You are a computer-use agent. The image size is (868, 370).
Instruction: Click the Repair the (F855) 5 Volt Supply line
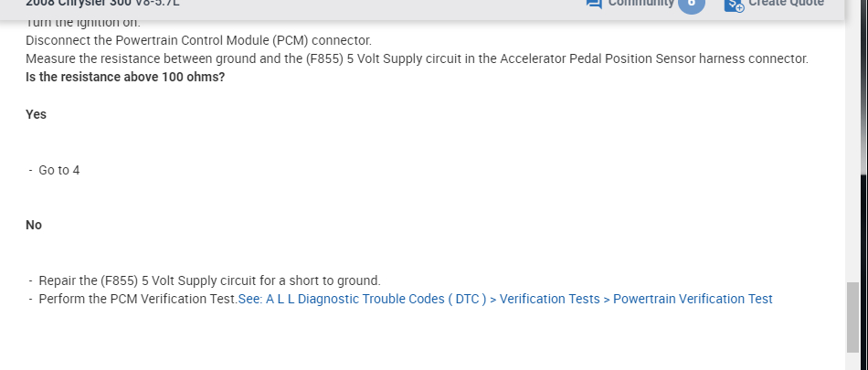pyautogui.click(x=209, y=280)
